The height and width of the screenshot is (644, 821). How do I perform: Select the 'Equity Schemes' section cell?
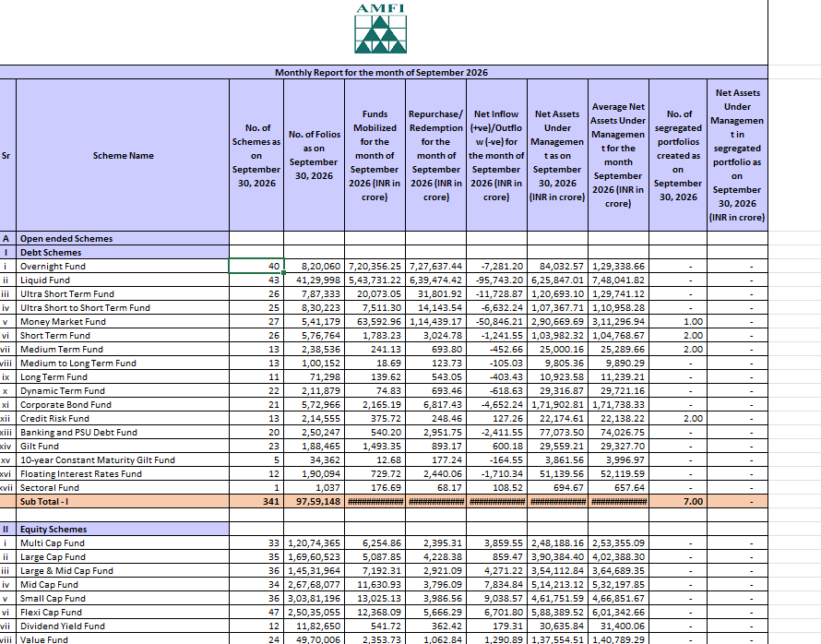[123, 530]
